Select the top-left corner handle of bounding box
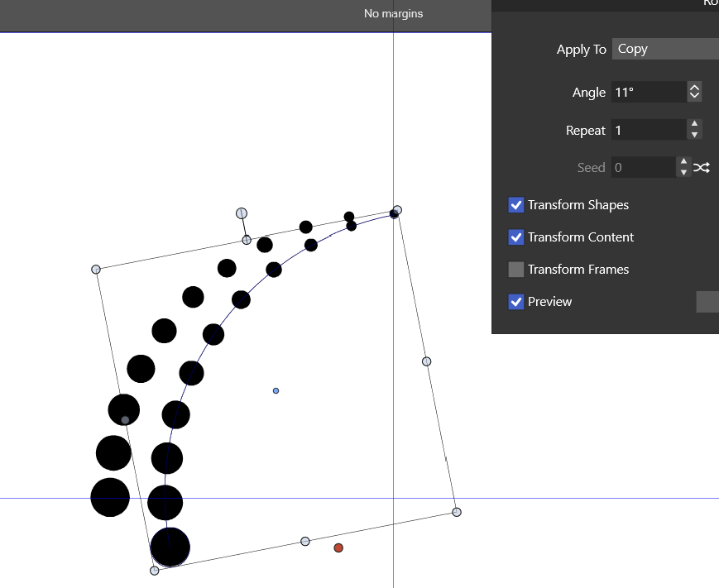Screen dimensions: 719x588 (x=96, y=270)
